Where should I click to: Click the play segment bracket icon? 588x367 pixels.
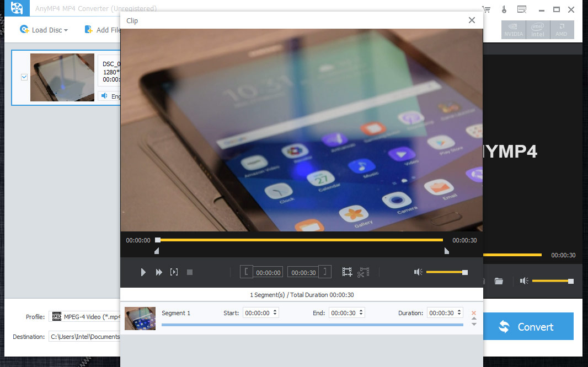pos(174,272)
